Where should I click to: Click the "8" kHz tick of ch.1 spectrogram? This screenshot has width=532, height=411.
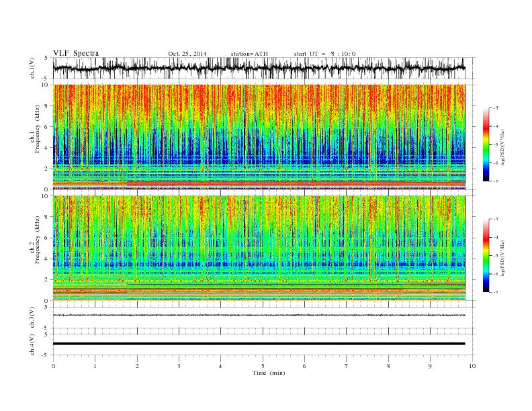point(47,106)
